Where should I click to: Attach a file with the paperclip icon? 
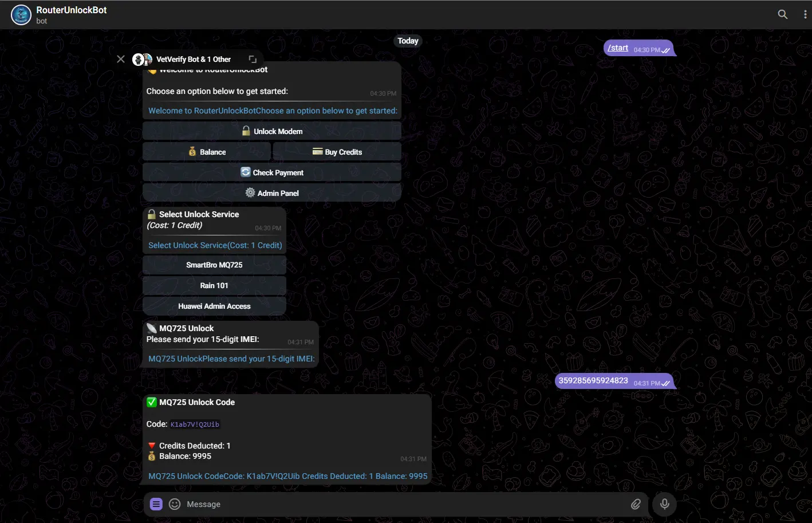[636, 504]
